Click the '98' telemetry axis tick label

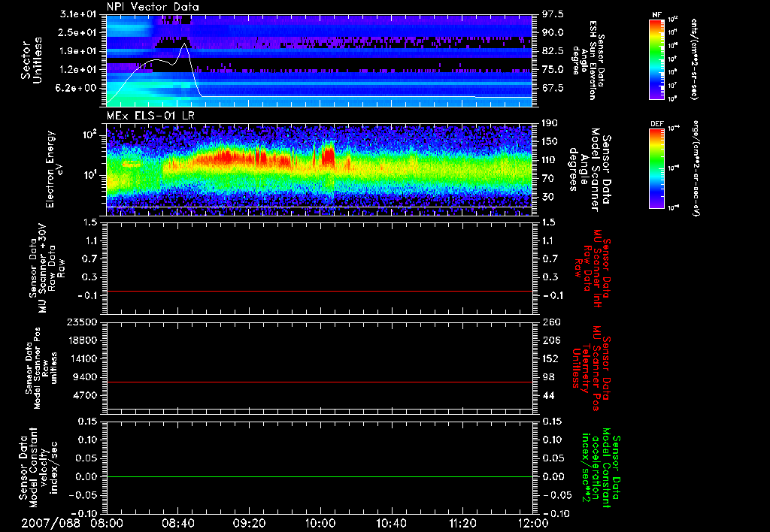547,377
